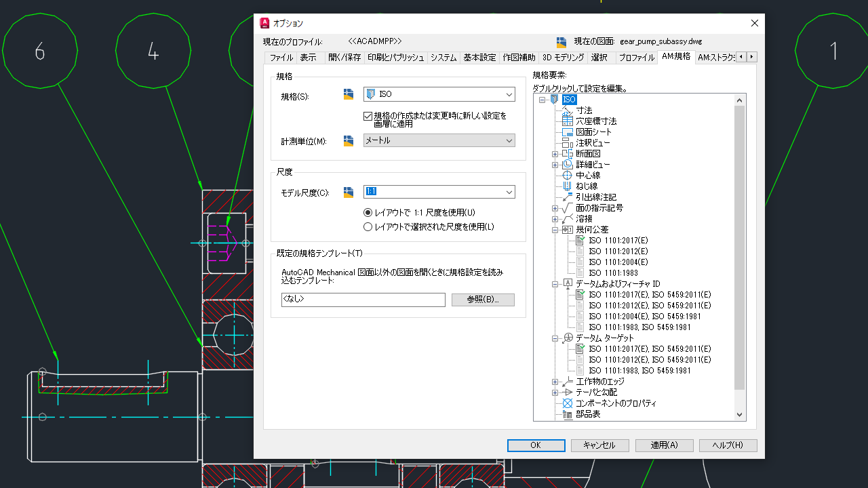Expand the 工作物のエッジ tree node

[x=555, y=382]
